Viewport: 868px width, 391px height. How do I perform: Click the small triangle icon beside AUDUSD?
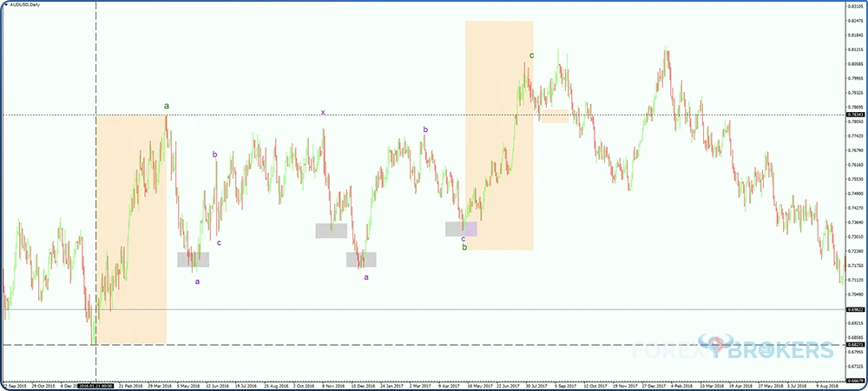tap(6, 8)
